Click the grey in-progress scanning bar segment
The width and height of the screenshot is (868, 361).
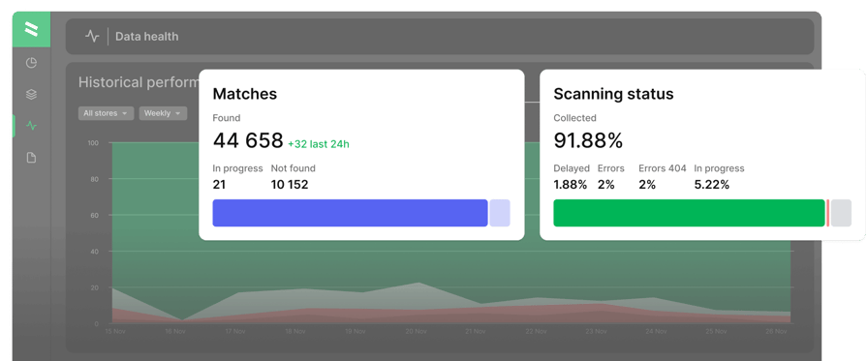[x=841, y=213]
